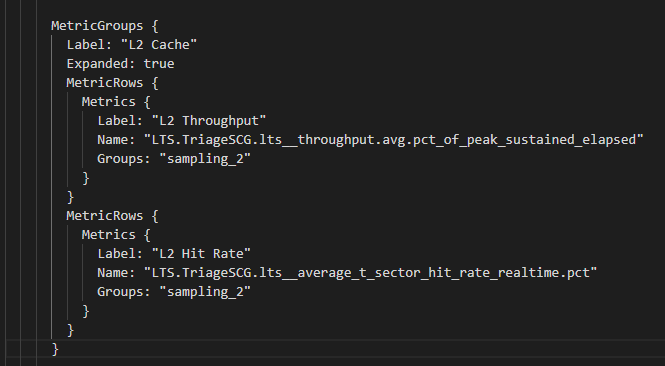Click the first "sampling_2" Groups value
This screenshot has width=665, height=366.
pyautogui.click(x=205, y=159)
